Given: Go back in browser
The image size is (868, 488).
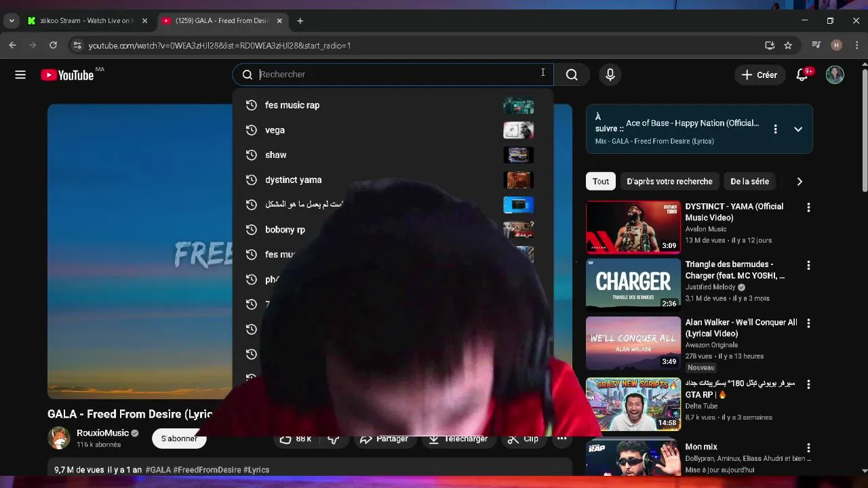Looking at the screenshot, I should 12,45.
